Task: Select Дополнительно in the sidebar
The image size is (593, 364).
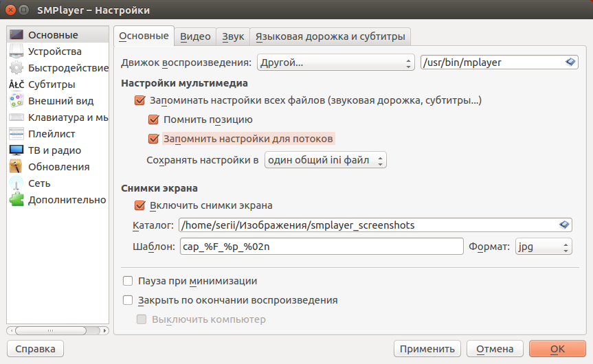Action: pos(58,200)
